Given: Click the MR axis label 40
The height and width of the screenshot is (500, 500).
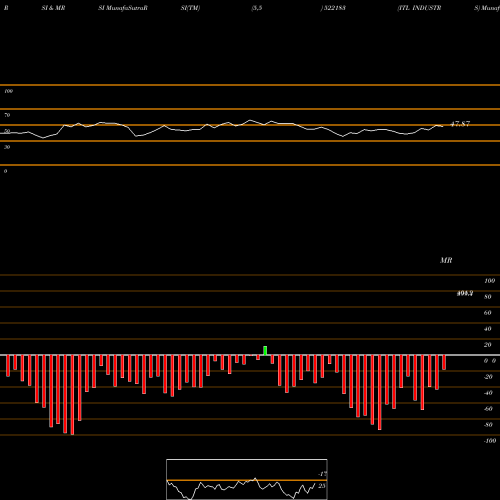Looking at the screenshot, I should tap(488, 329).
